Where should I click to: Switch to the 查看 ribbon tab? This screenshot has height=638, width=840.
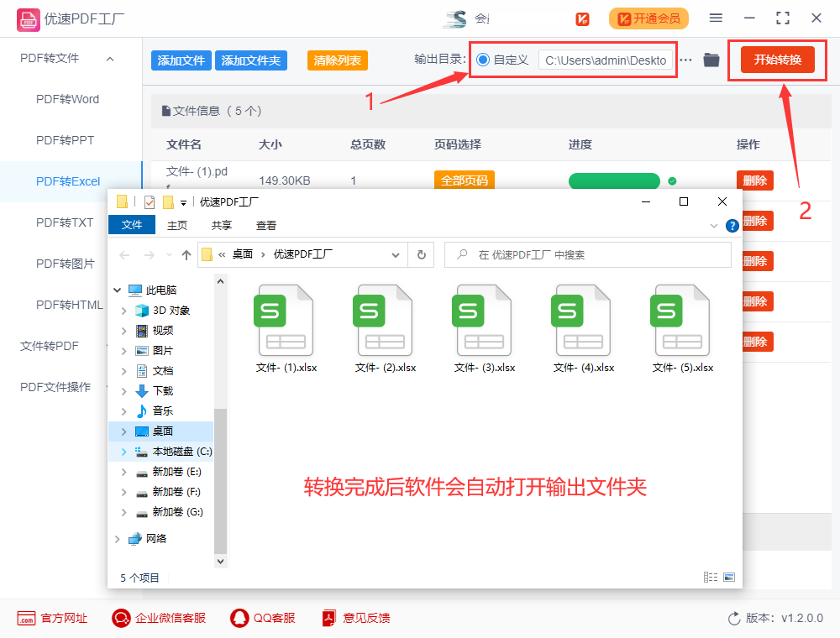[x=266, y=225]
